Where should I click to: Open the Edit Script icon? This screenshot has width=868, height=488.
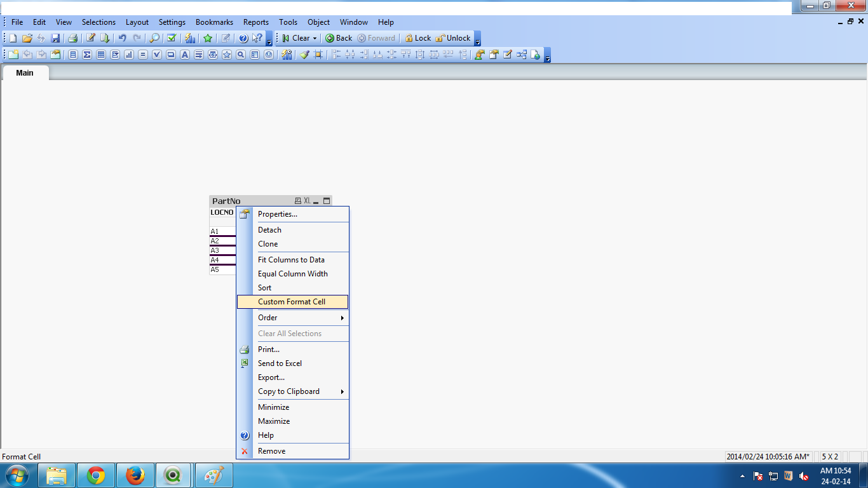point(91,38)
